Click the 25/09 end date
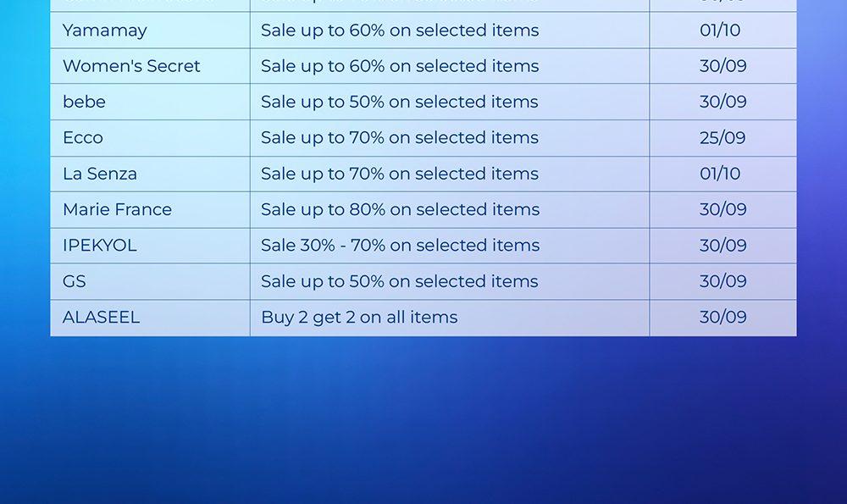Viewport: 847px width, 504px height. [722, 138]
